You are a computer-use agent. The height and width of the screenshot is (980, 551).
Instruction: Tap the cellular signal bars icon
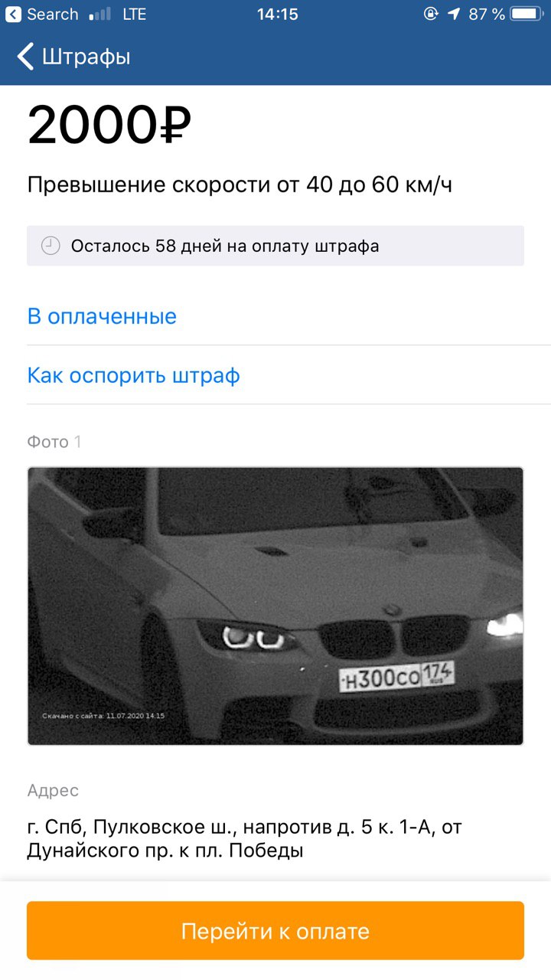[x=99, y=15]
